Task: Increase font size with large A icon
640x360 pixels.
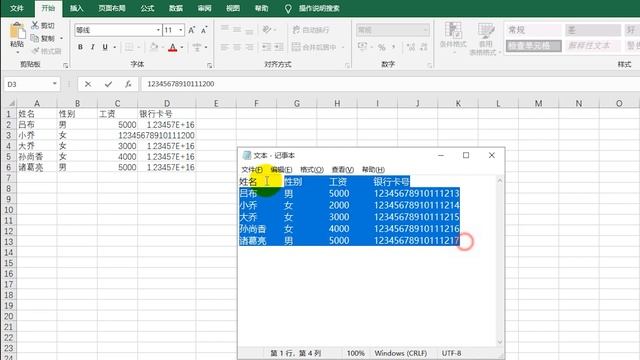Action: tap(191, 30)
